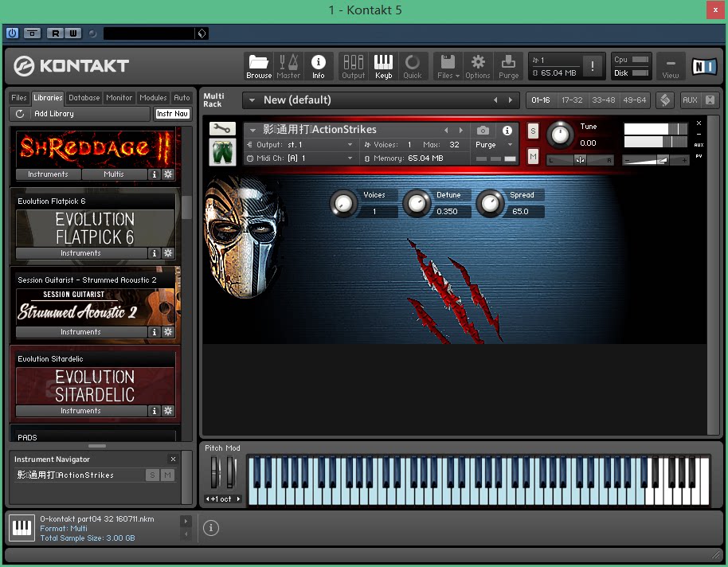The image size is (728, 567).
Task: Open Shreddage II library settings gear
Action: pos(168,174)
